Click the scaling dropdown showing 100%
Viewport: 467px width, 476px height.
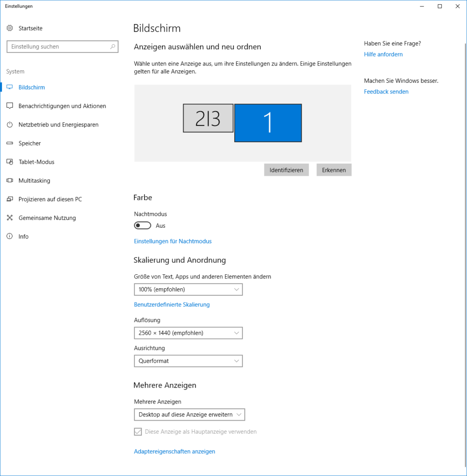click(x=188, y=289)
